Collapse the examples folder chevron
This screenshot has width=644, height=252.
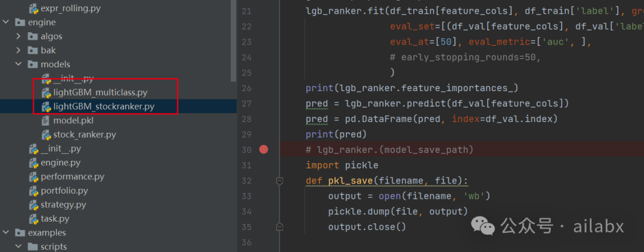click(6, 233)
